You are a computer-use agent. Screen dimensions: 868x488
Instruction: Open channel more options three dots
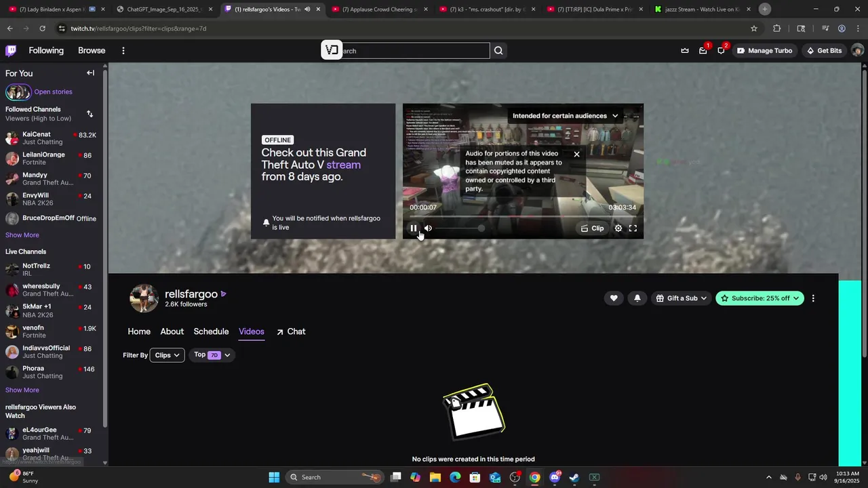(x=813, y=298)
